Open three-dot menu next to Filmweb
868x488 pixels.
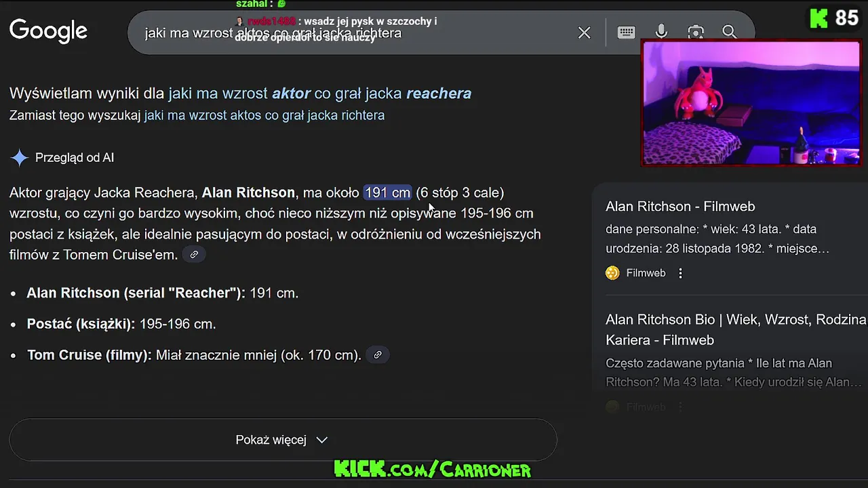680,273
